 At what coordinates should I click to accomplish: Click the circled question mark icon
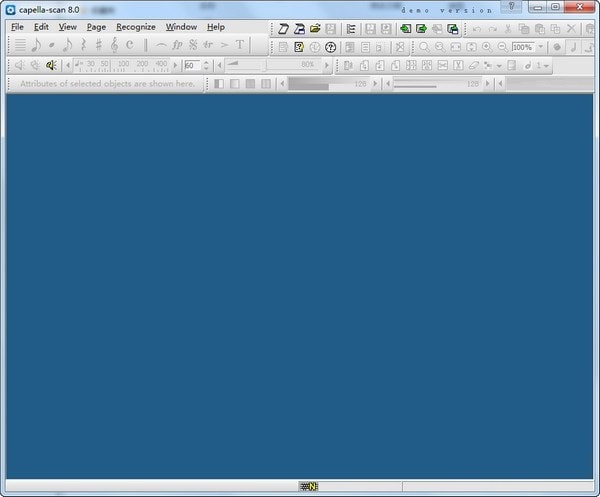[330, 47]
